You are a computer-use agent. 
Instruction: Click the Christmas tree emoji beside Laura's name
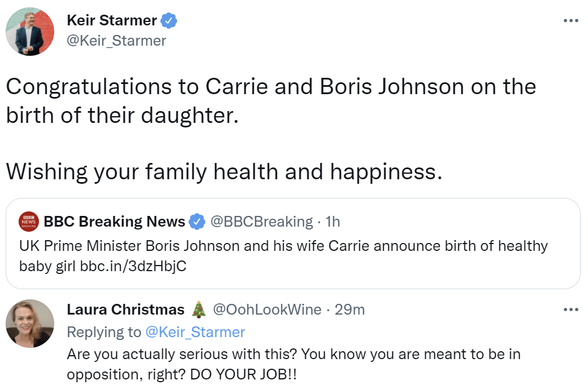pos(199,310)
